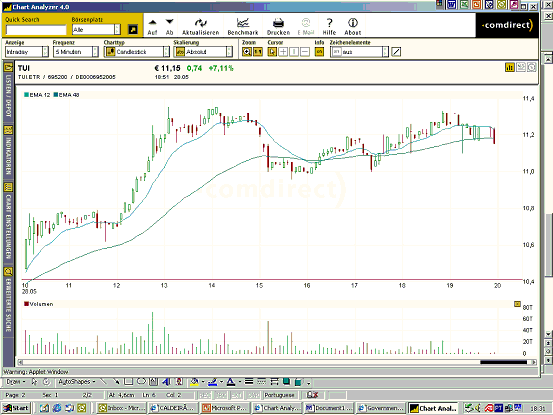553x415 pixels.
Task: Click the Volumen panel corner icon
Action: tap(517, 304)
